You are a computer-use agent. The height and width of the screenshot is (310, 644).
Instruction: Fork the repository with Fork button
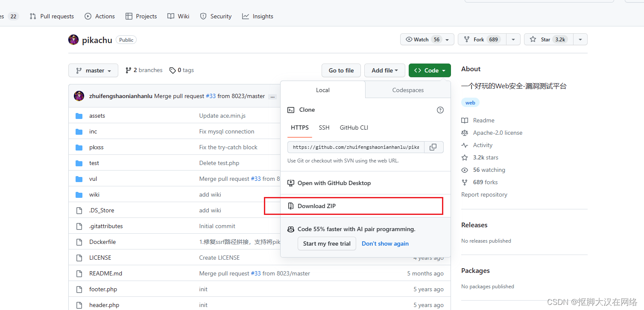tap(482, 39)
